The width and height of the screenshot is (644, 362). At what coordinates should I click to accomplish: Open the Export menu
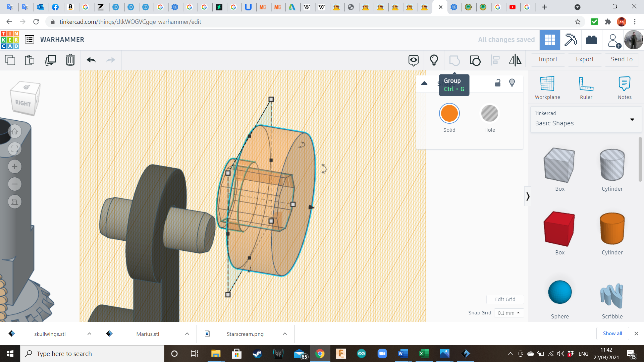pyautogui.click(x=585, y=59)
